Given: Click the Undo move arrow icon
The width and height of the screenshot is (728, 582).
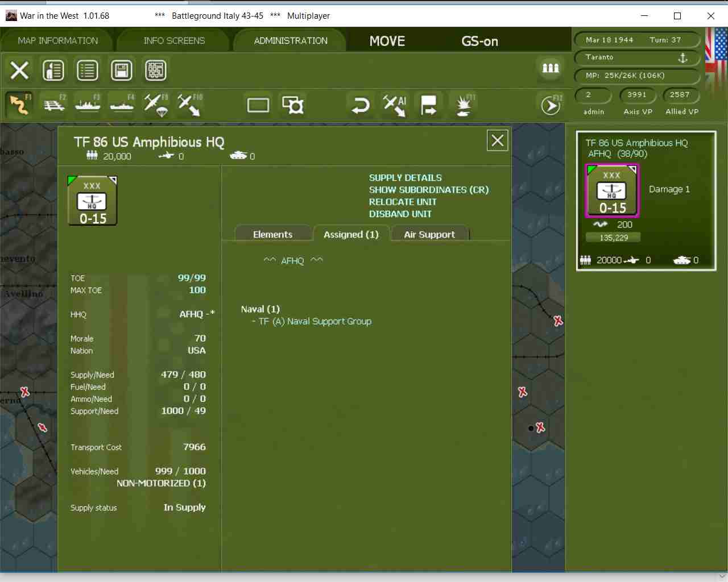Looking at the screenshot, I should click(360, 105).
